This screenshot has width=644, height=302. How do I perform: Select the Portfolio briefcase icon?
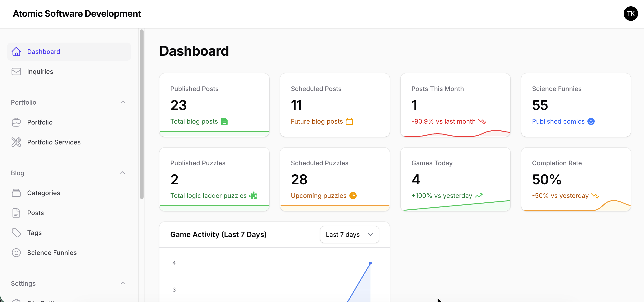[x=16, y=122]
